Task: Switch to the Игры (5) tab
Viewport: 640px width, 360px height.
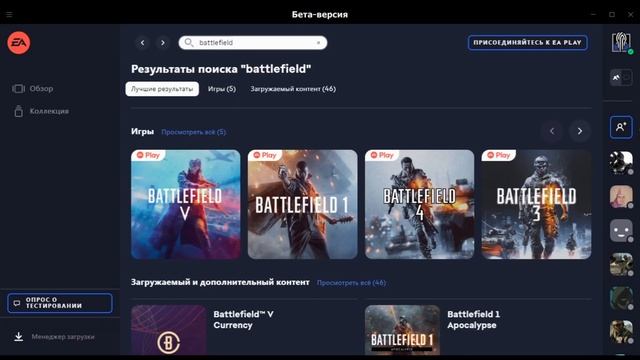Action: 222,89
